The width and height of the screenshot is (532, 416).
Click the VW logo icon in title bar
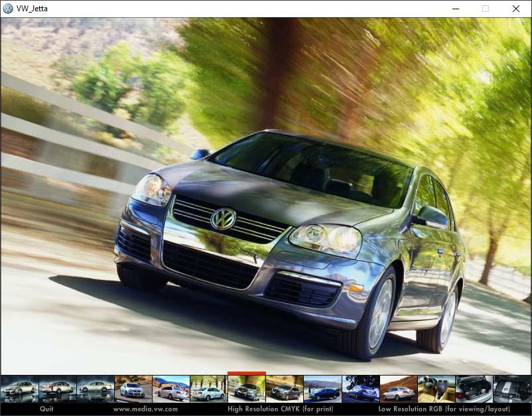click(x=7, y=9)
